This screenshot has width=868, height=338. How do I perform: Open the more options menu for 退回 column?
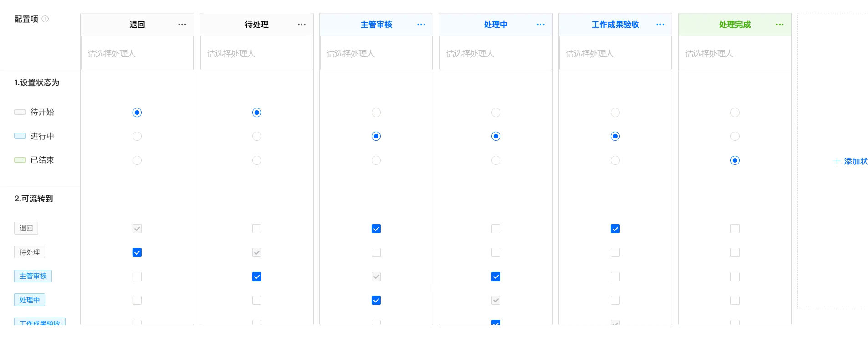(182, 25)
